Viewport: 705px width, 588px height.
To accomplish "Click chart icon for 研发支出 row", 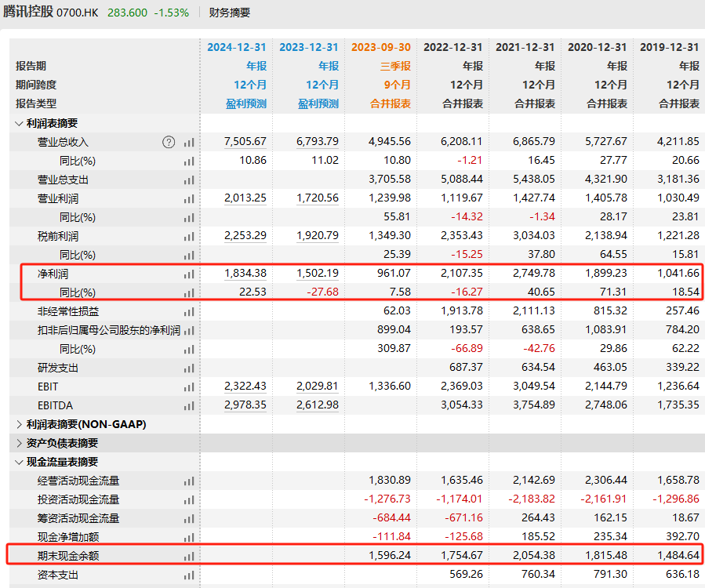I will 189,368.
